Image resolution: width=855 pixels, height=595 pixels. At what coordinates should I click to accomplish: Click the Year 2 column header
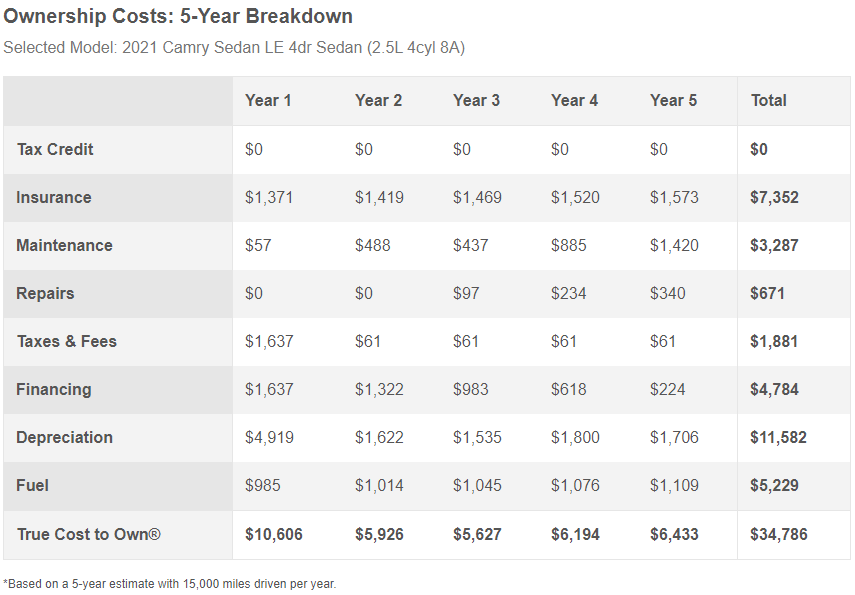point(378,100)
